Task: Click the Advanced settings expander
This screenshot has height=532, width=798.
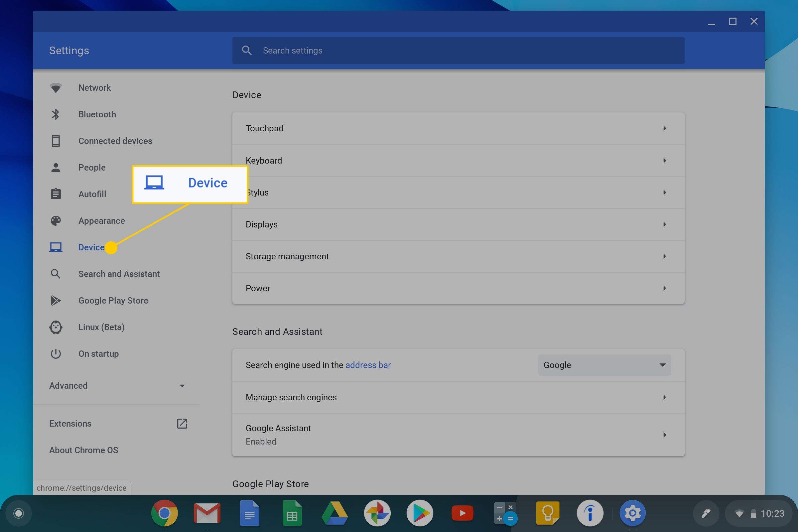Action: pos(117,385)
